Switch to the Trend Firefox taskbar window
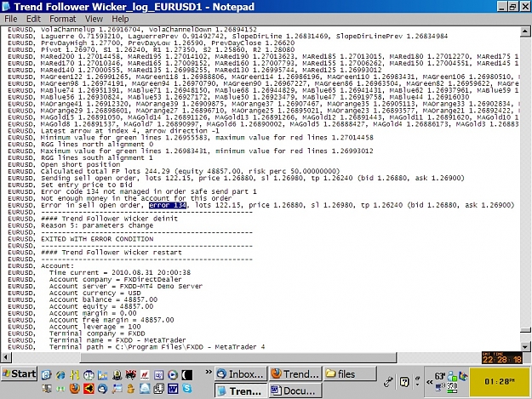532x399 pixels. pyautogui.click(x=295, y=374)
